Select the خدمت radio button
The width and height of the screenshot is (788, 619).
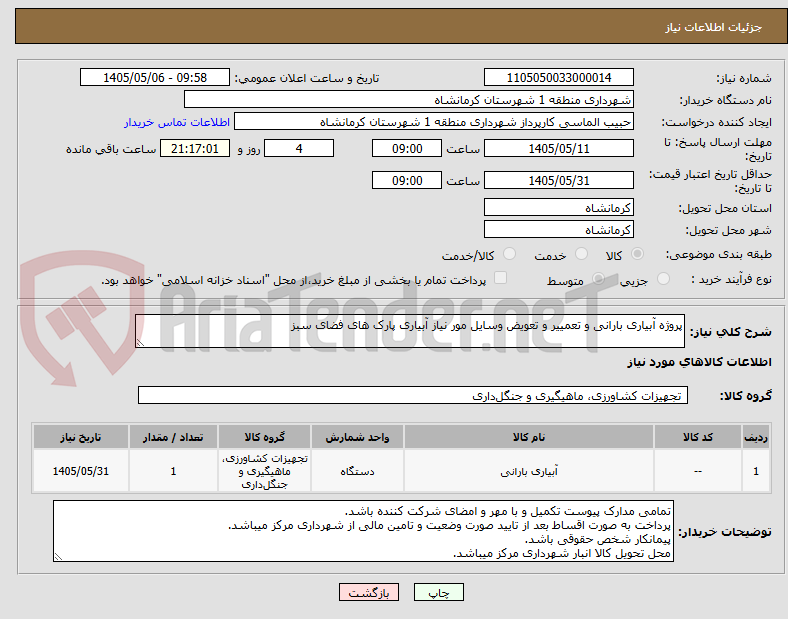click(x=581, y=254)
